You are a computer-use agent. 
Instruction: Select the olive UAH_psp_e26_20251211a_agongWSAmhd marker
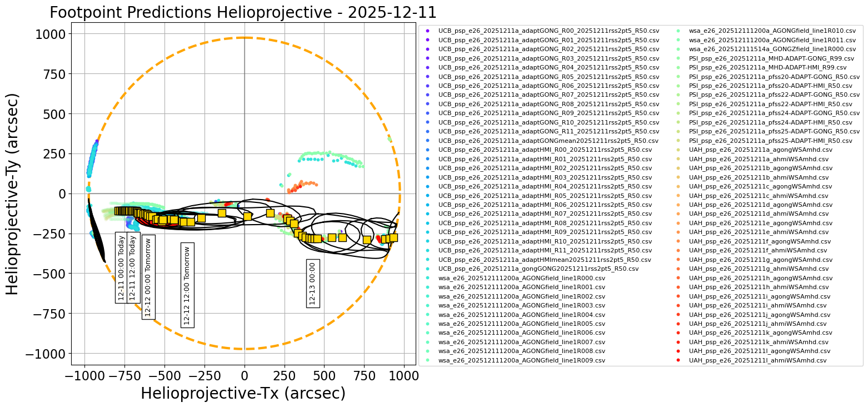(679, 150)
